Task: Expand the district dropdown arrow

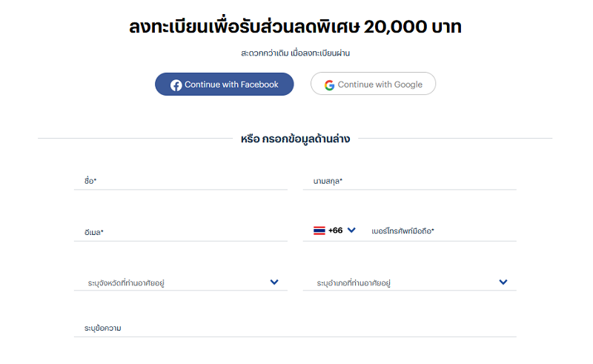Action: pyautogui.click(x=503, y=282)
